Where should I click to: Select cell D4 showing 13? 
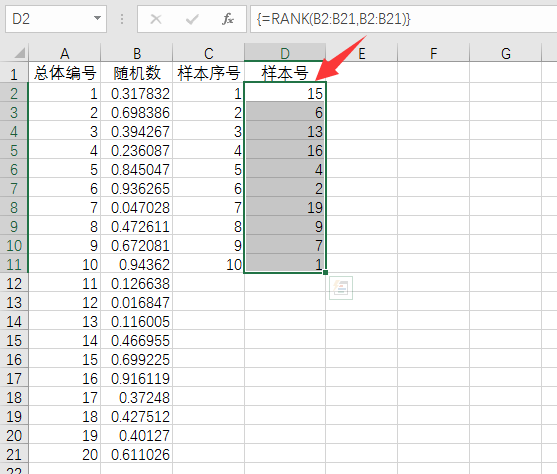pos(285,131)
